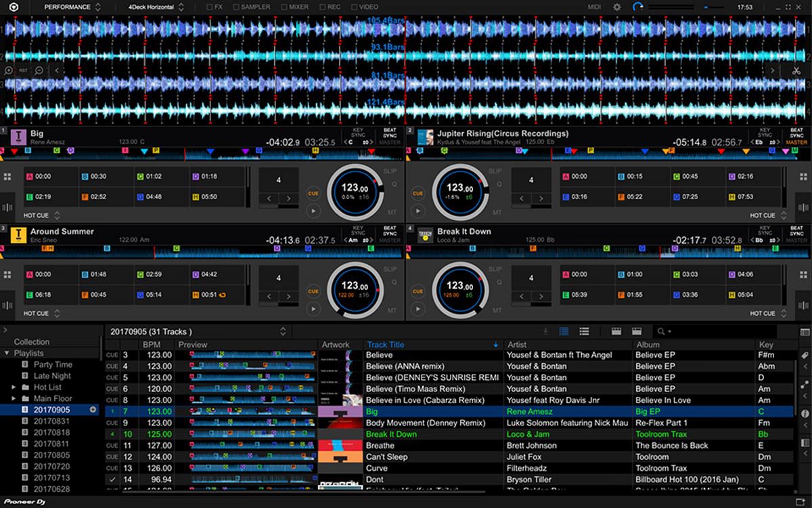Enable the FX panel checkbox
The image size is (812, 508).
pyautogui.click(x=210, y=7)
